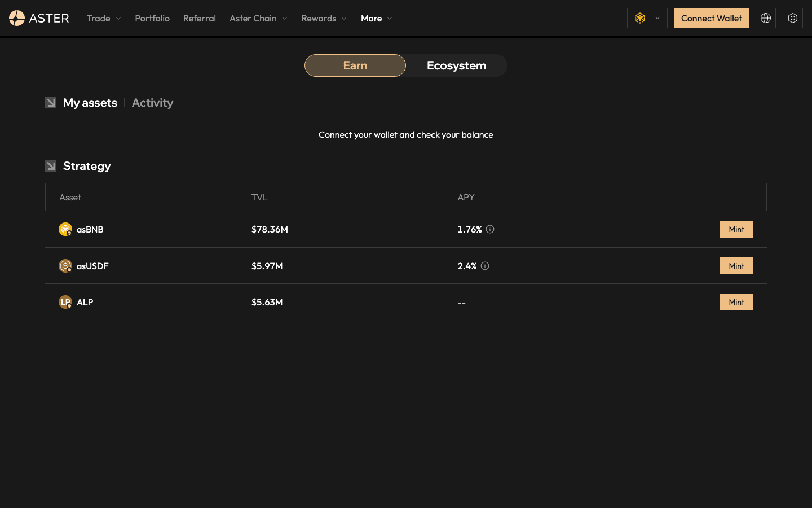Click the connect wallet balance message

(406, 134)
